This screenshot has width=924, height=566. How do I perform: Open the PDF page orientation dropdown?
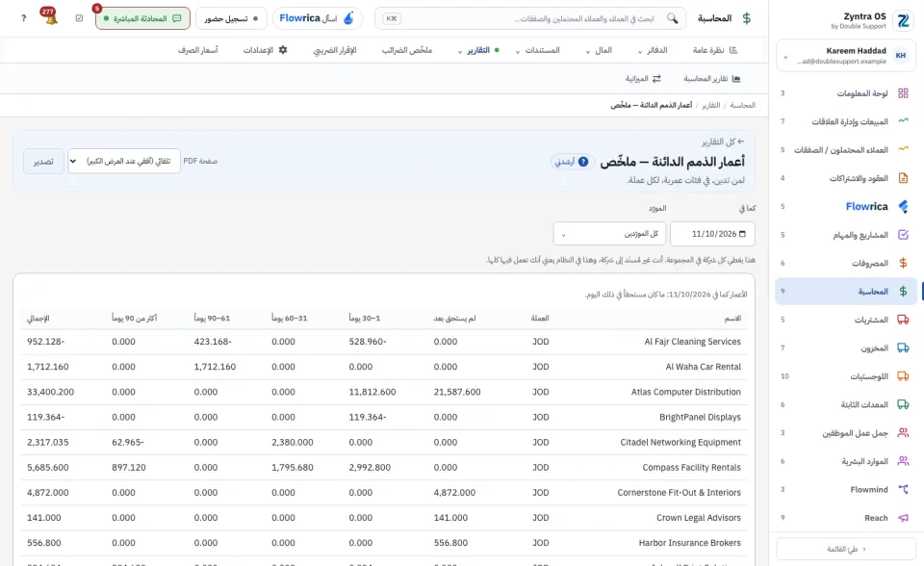click(x=124, y=161)
